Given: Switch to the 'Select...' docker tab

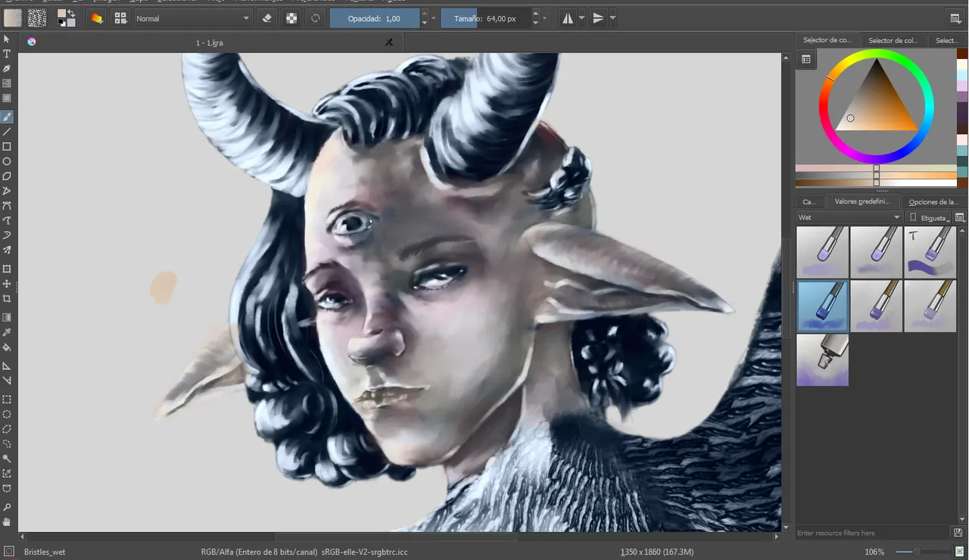Looking at the screenshot, I should tap(947, 40).
